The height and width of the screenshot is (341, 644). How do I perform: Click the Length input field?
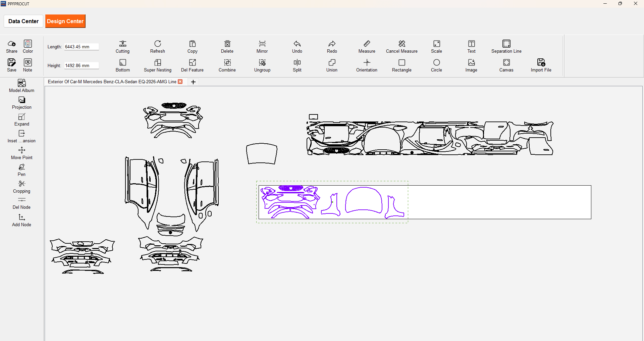coord(81,47)
